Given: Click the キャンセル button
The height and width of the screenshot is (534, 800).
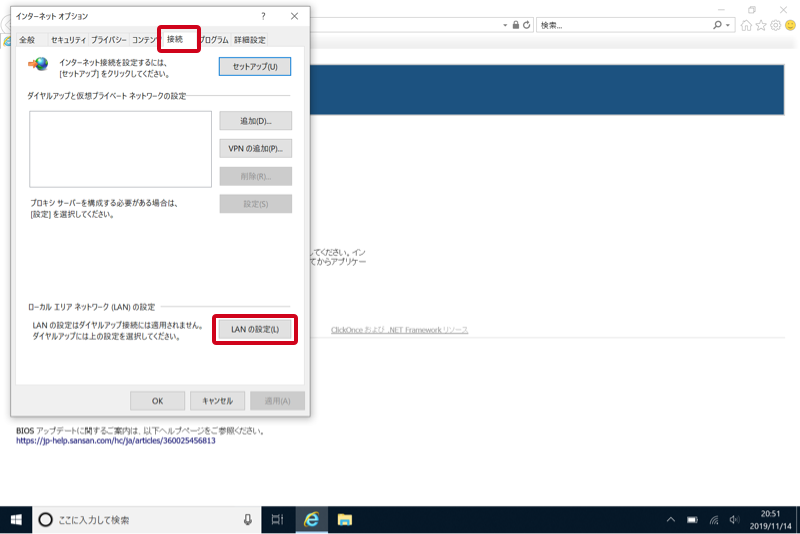Looking at the screenshot, I should (x=217, y=401).
